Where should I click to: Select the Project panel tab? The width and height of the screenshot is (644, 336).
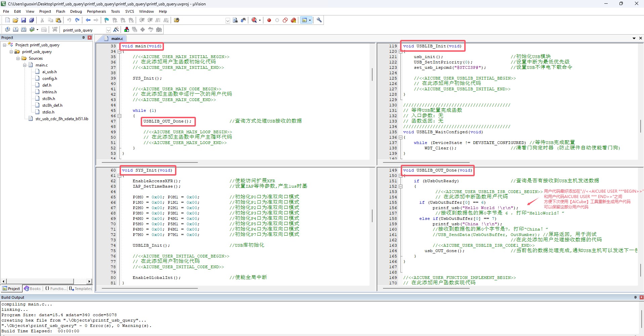pos(11,289)
